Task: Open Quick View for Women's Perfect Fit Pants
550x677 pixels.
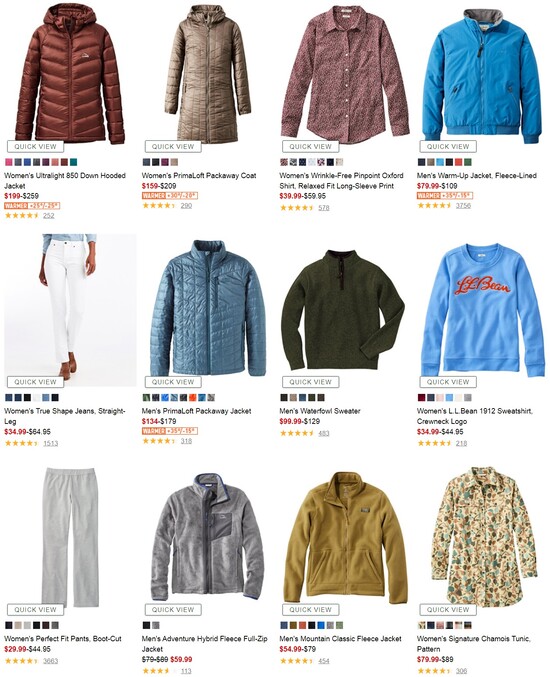Action: coord(35,610)
